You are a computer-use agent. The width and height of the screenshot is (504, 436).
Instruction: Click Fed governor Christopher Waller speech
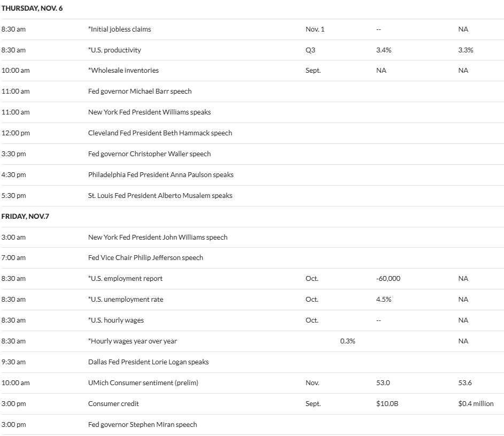tap(149, 154)
